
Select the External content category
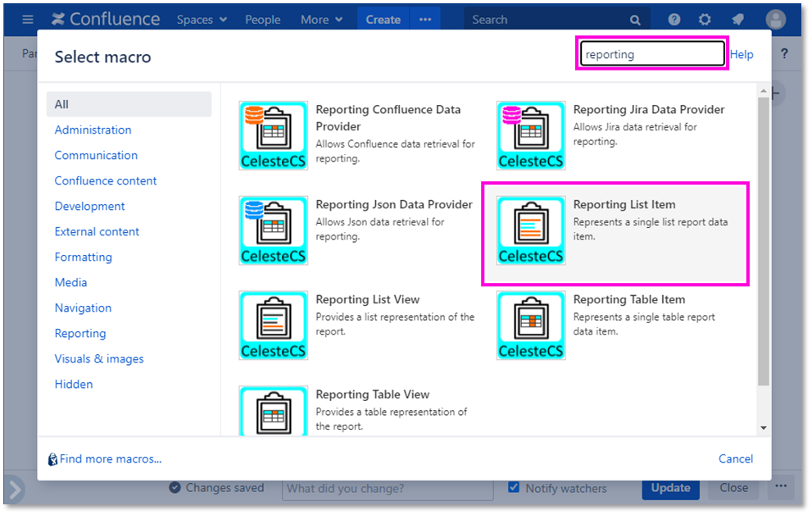pos(97,231)
